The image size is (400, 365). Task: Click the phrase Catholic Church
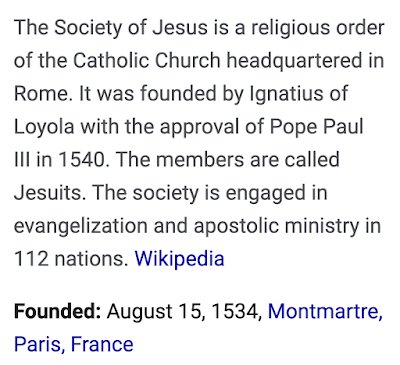point(147,61)
